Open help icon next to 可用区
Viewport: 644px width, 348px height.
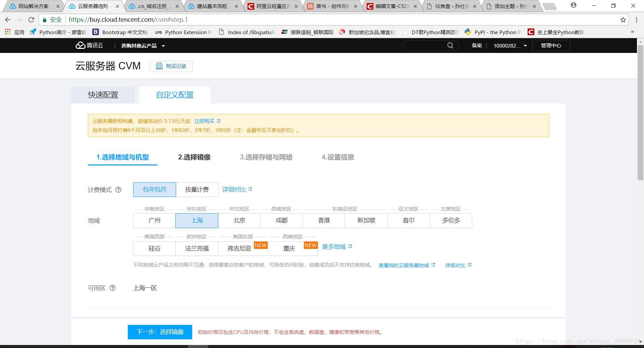113,288
